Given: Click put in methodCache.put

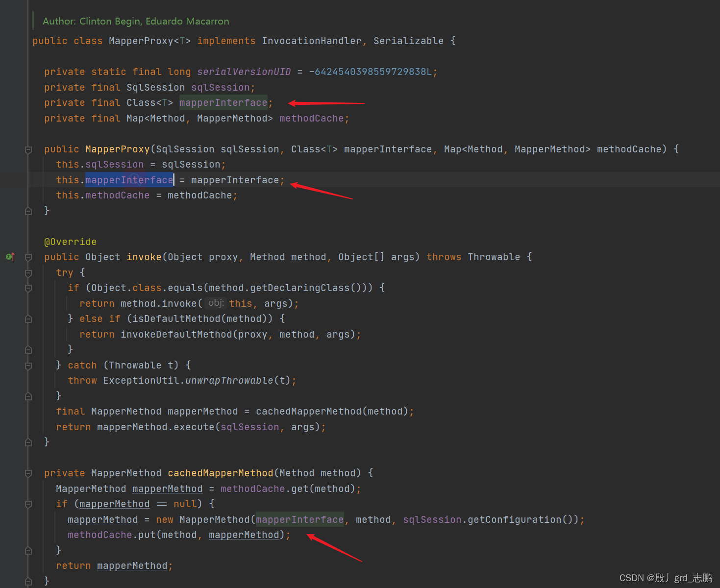Looking at the screenshot, I should 147,535.
